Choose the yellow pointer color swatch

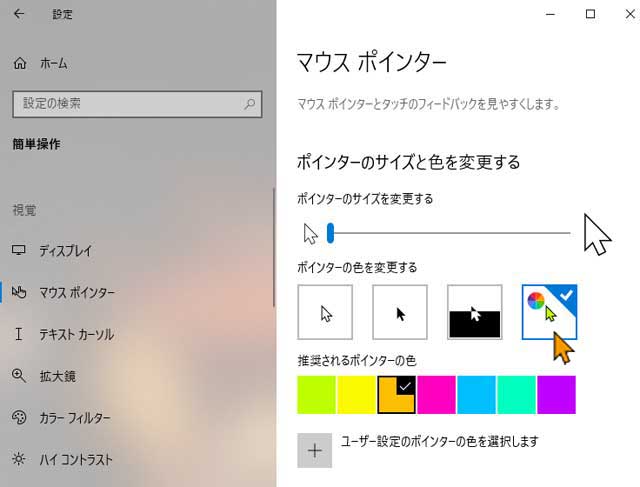[357, 395]
